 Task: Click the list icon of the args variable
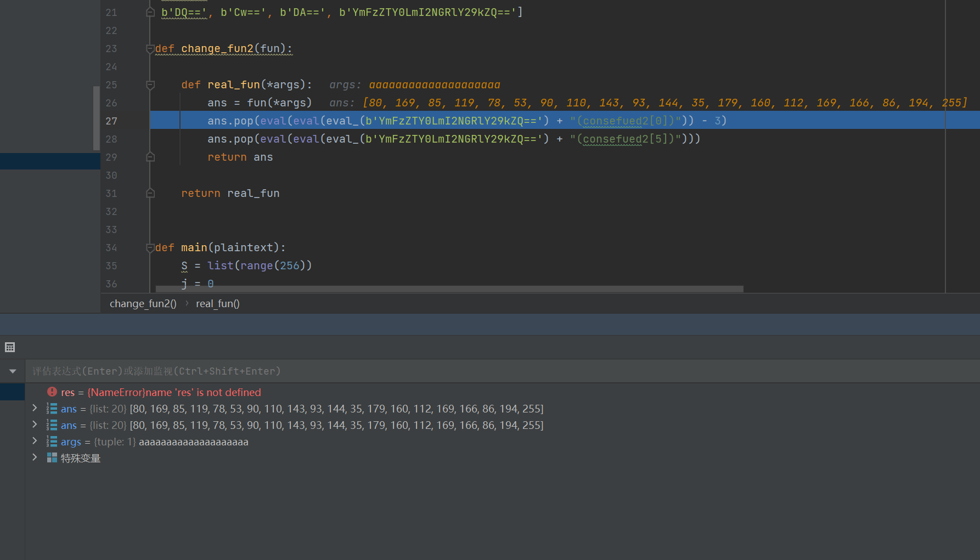(52, 442)
